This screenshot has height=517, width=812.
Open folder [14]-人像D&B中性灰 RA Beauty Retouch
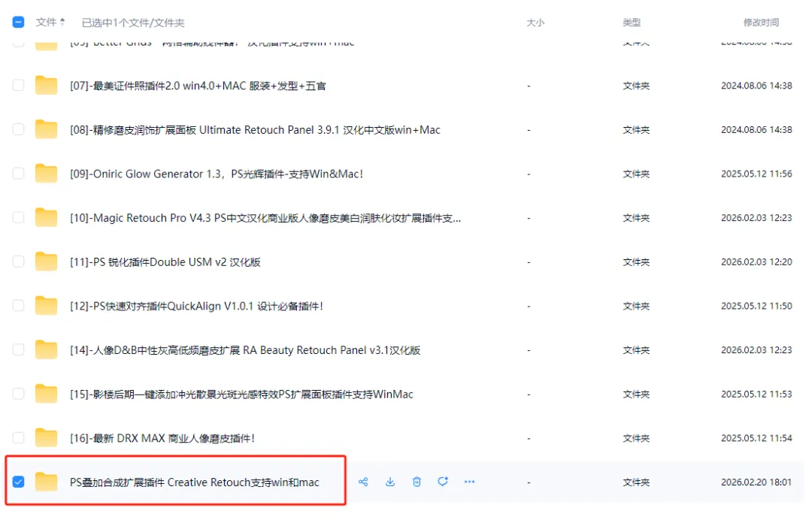tap(245, 350)
